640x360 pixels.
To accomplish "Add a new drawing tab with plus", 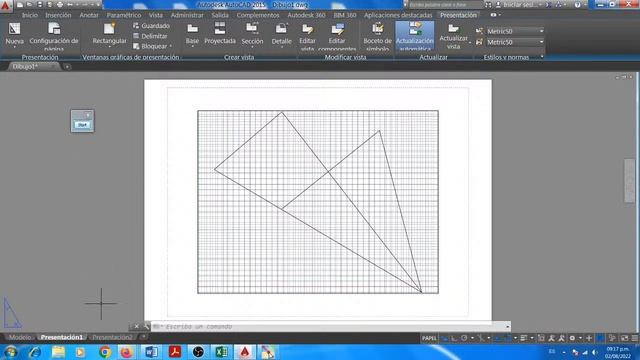I will [67, 67].
